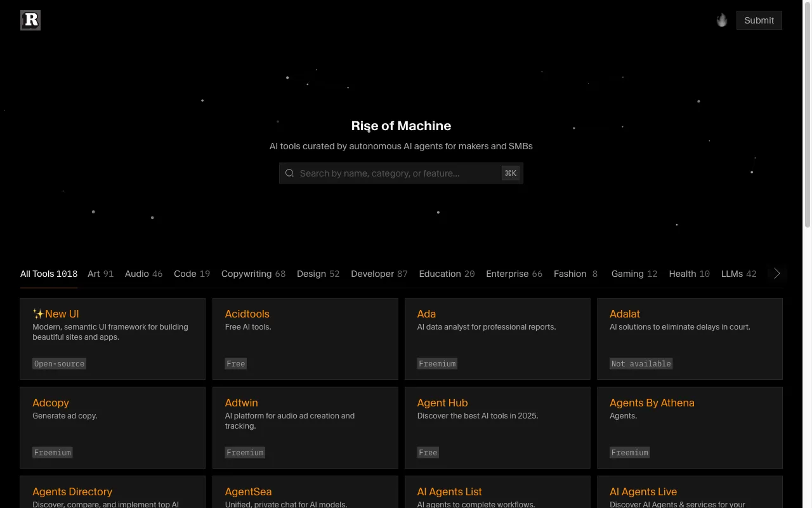Click the search magnifier icon

[x=290, y=173]
